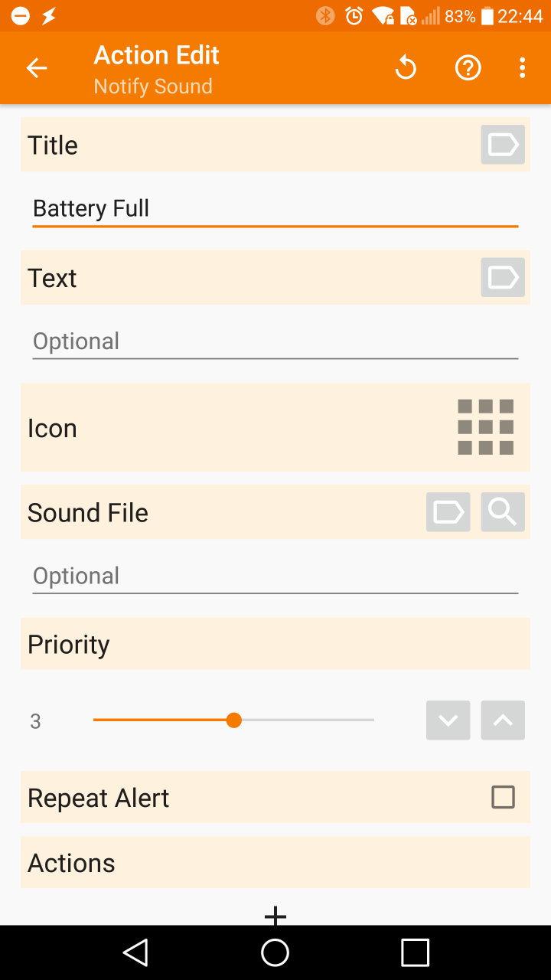This screenshot has height=980, width=551.
Task: Tap the variable tag icon beside Title
Action: click(503, 145)
